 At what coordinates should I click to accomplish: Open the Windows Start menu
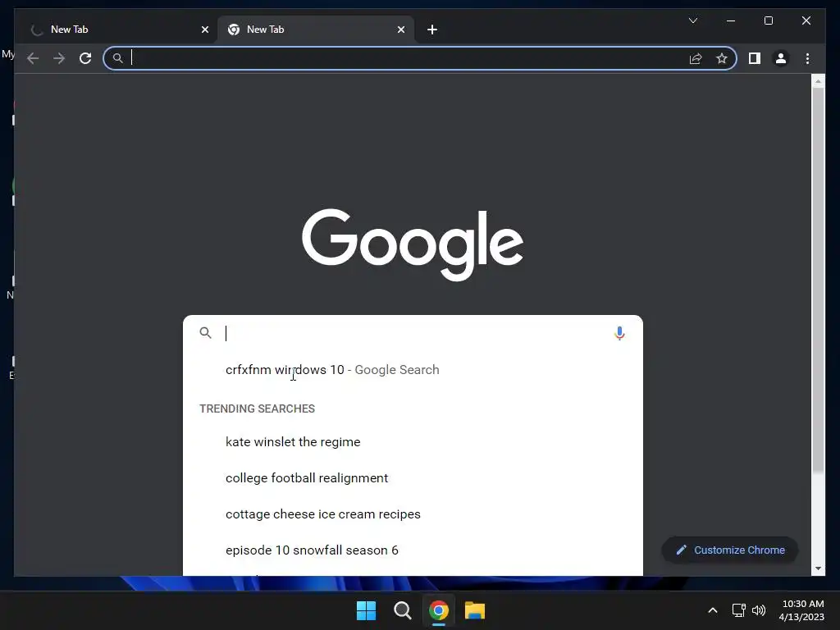pos(367,610)
